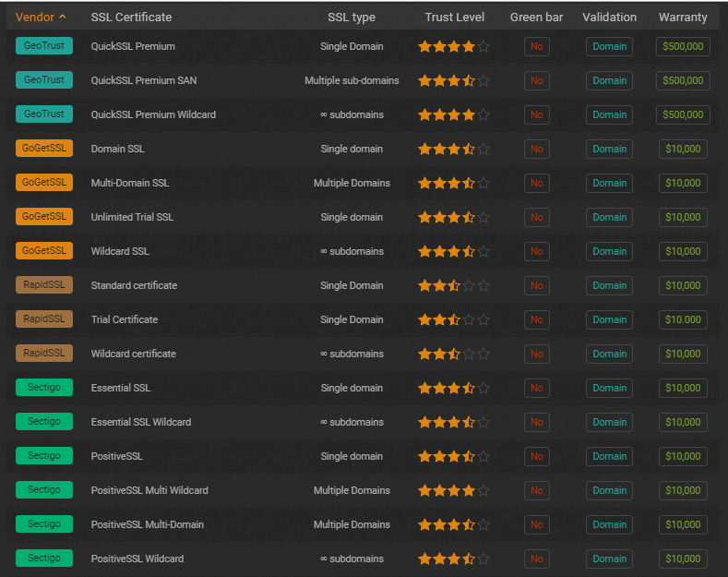Click star rating in QuickSSL Premium row
The image size is (728, 577).
[x=454, y=46]
